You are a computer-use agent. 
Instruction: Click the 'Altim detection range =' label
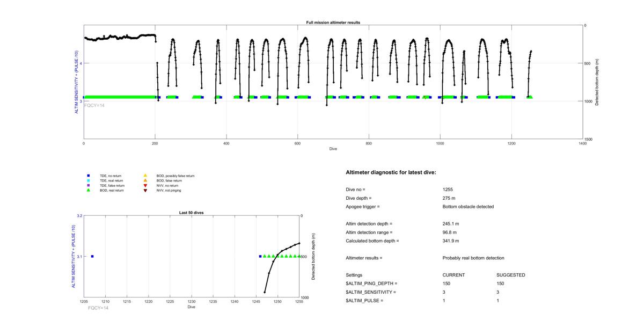coord(369,233)
